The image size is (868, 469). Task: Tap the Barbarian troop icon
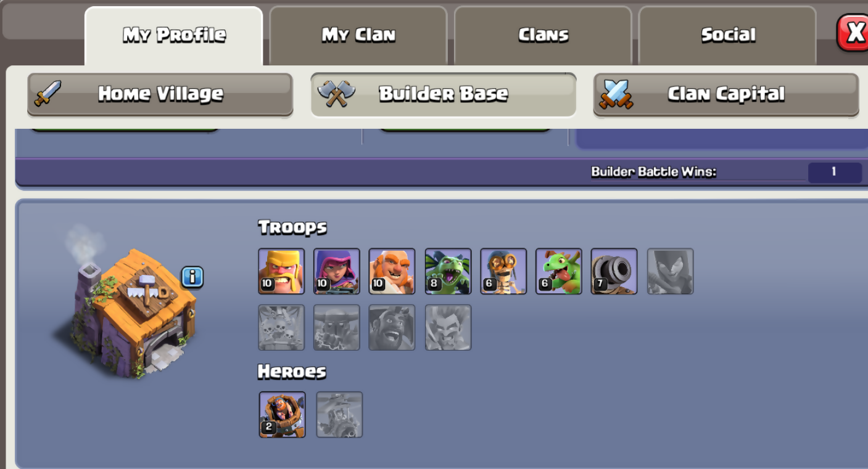tap(281, 271)
